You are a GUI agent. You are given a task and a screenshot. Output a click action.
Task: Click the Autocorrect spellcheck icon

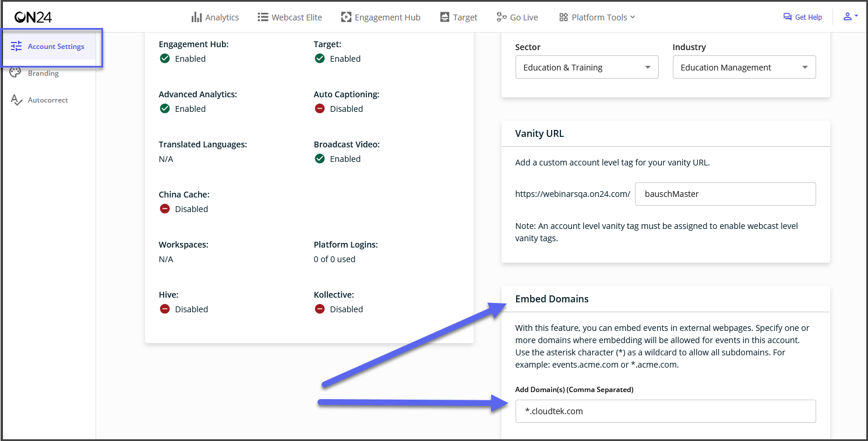coord(16,100)
